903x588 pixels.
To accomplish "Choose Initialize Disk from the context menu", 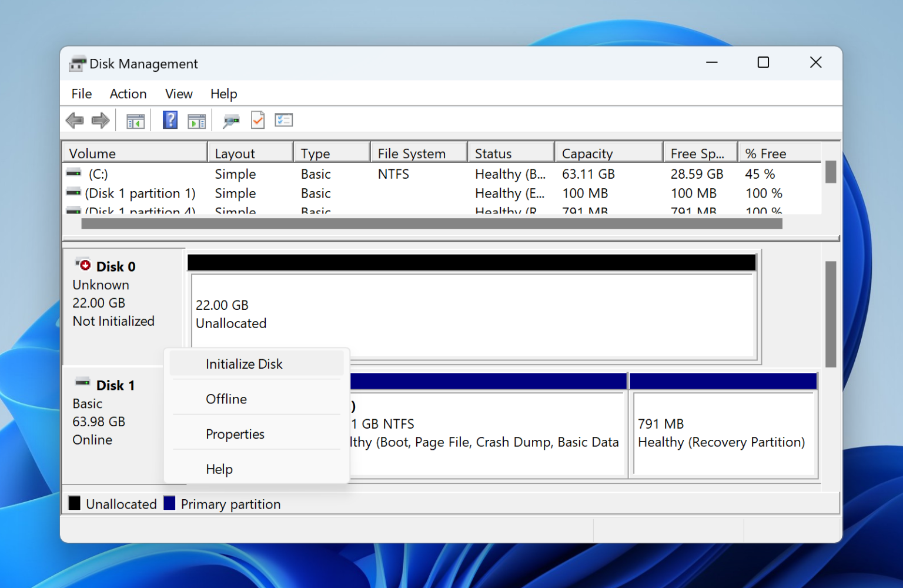I will pos(243,363).
